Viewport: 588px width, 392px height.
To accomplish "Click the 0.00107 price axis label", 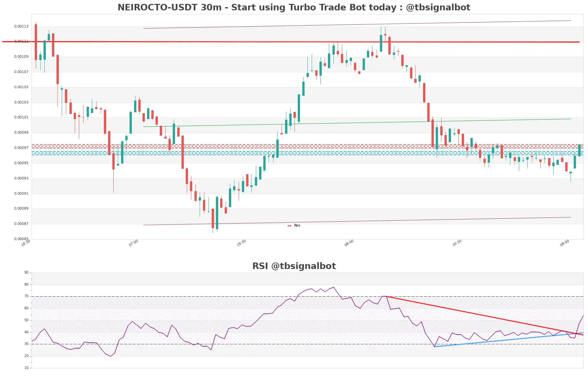I will click(21, 72).
